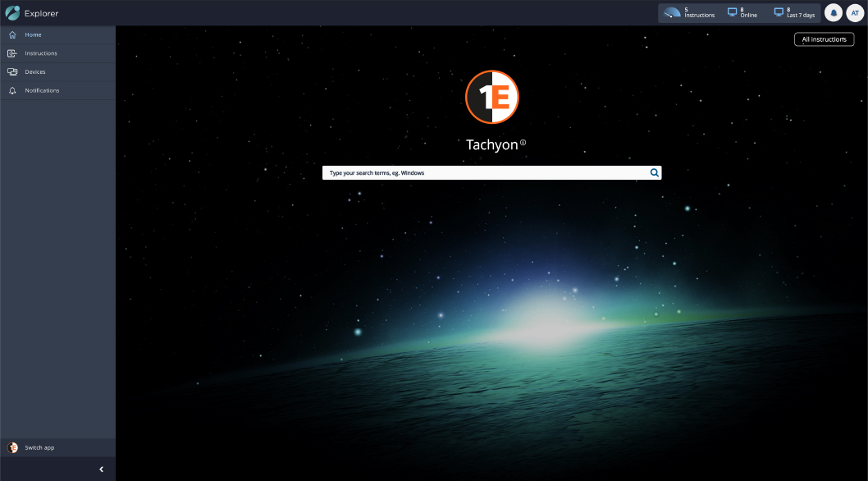Viewport: 868px width, 481px height.
Task: Click the Devices monitor icon in sidebar
Action: [x=12, y=72]
